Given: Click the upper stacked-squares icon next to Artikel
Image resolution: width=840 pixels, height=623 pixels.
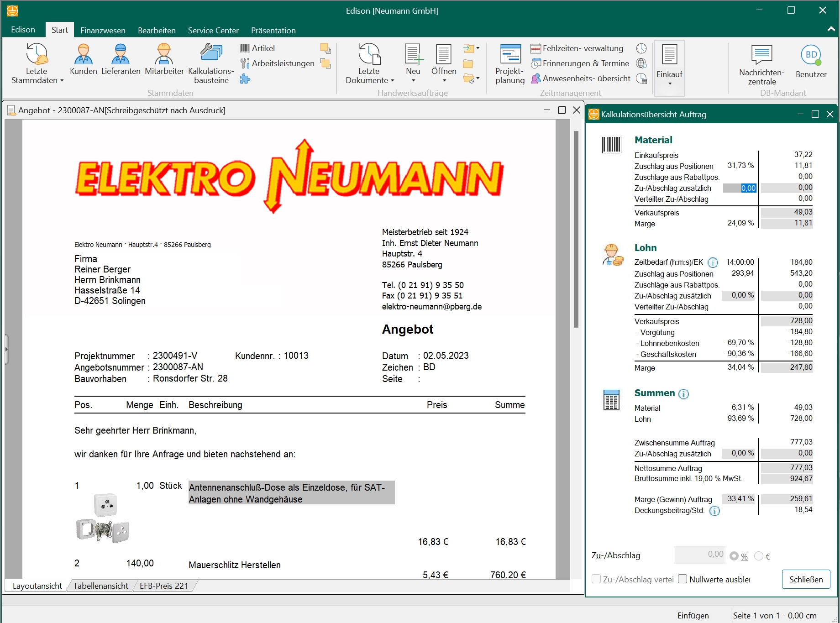Looking at the screenshot, I should pos(325,48).
